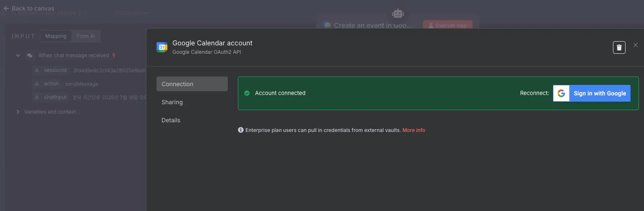Click the Google Calendar logo icon
This screenshot has height=211, width=644.
(162, 47)
